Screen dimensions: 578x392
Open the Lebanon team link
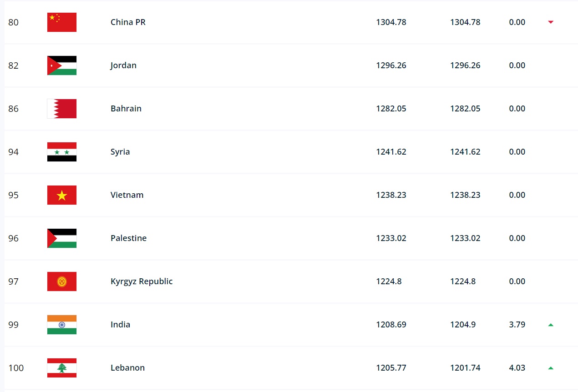[x=127, y=368]
